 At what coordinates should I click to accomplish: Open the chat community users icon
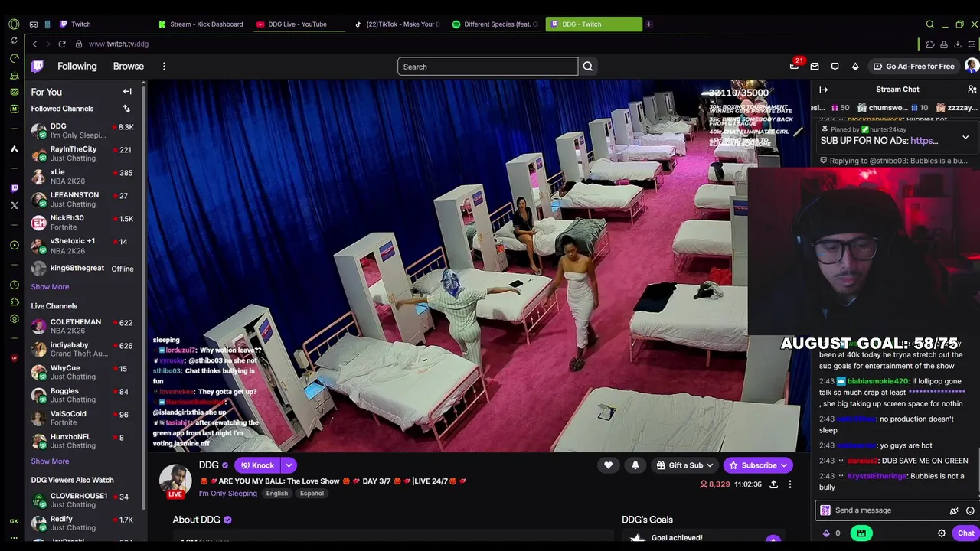[972, 90]
